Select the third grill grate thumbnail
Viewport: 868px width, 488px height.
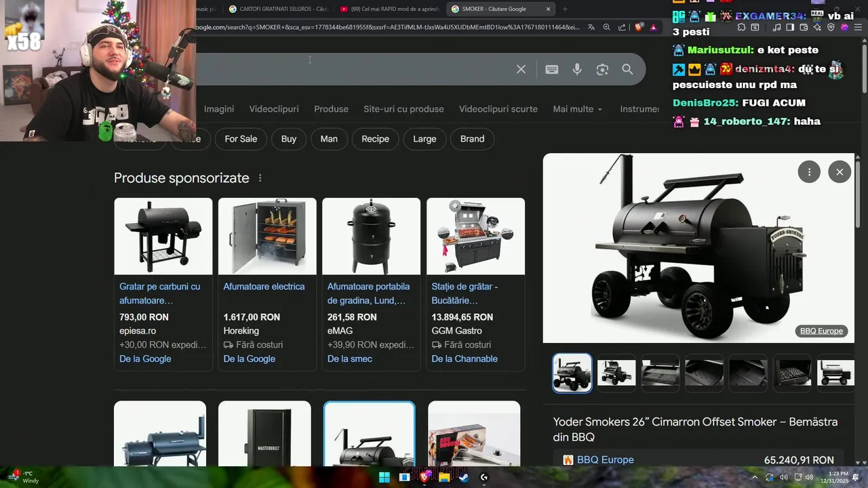click(x=660, y=373)
